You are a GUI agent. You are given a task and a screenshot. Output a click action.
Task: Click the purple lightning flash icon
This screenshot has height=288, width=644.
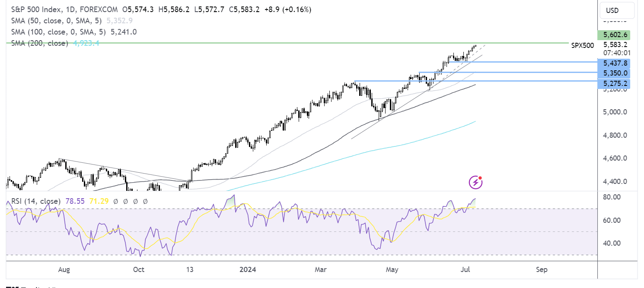pos(475,182)
